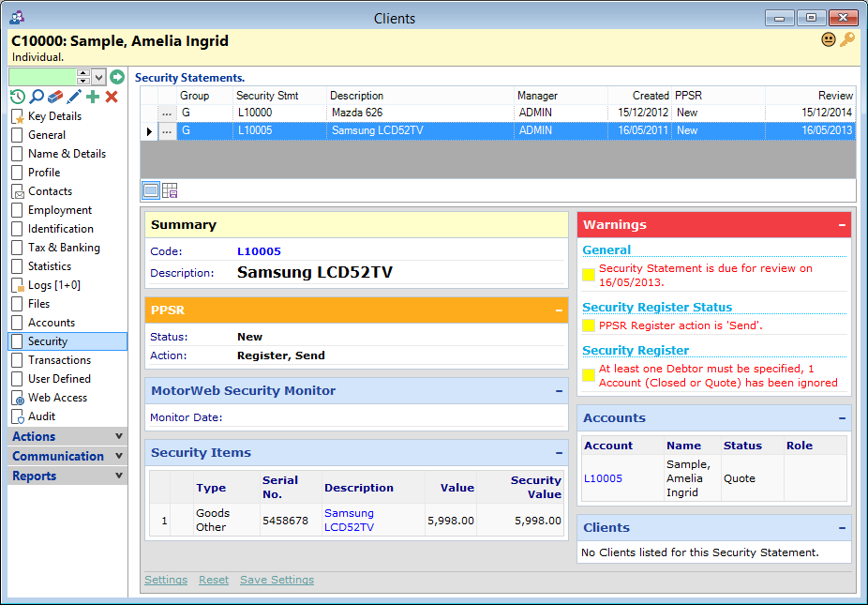868x605 pixels.
Task: Click the General heading in Warnings
Action: pyautogui.click(x=606, y=250)
